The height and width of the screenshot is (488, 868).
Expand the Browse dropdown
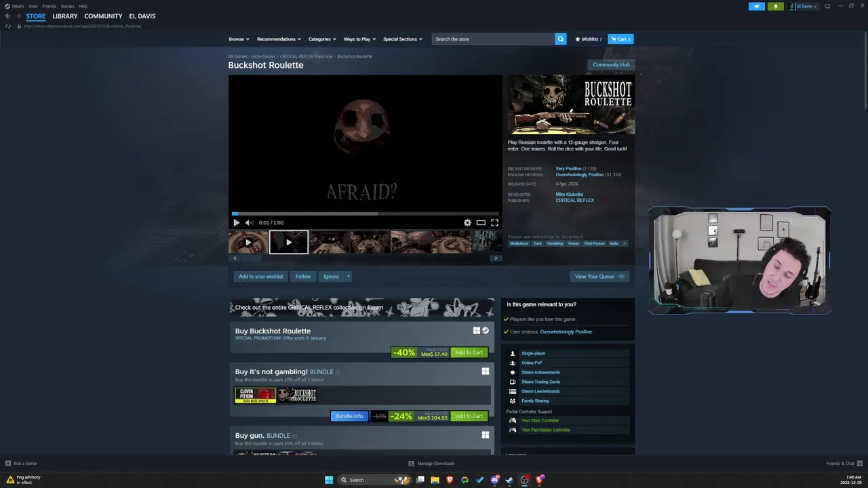coord(239,39)
